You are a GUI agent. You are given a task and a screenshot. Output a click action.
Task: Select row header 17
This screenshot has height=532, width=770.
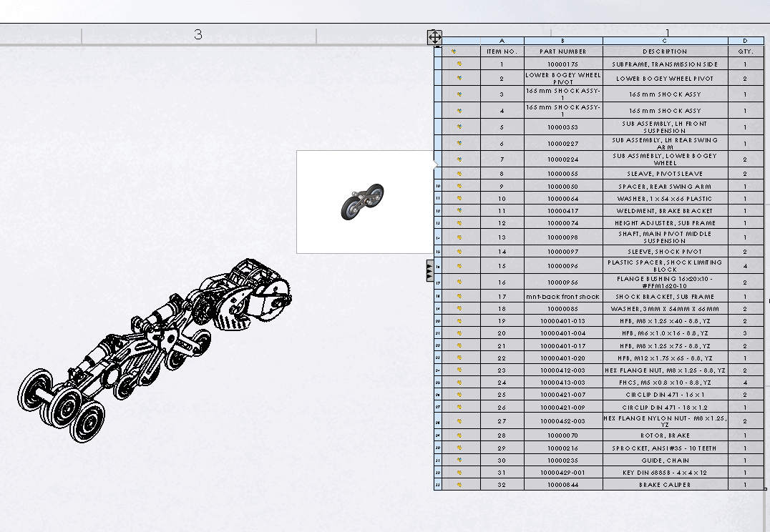click(x=438, y=282)
